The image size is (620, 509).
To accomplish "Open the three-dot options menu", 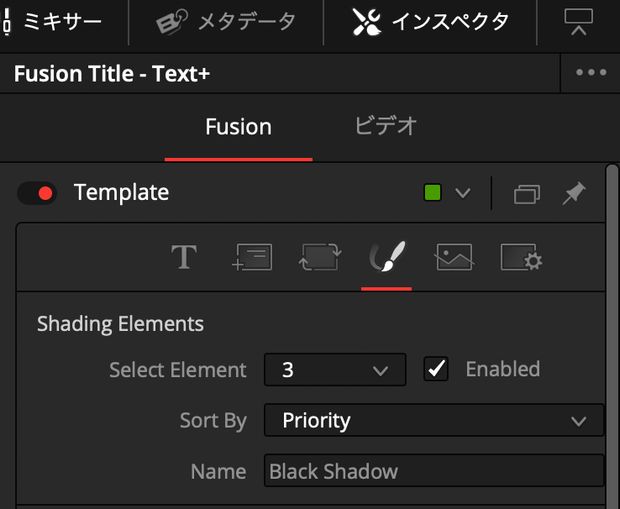I will click(591, 73).
